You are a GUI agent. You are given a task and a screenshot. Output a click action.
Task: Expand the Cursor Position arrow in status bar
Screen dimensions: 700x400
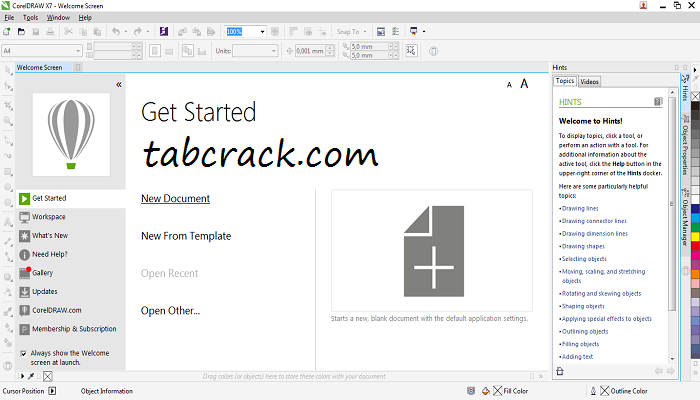[52, 391]
